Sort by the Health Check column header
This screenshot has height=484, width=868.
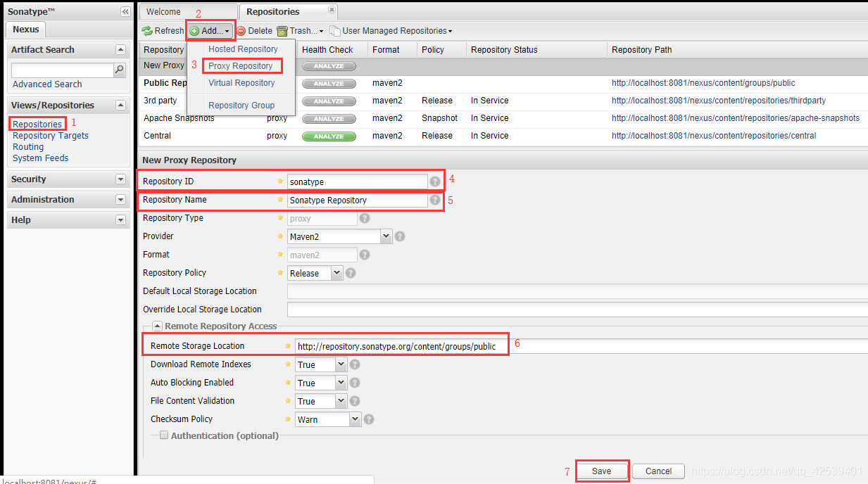332,50
